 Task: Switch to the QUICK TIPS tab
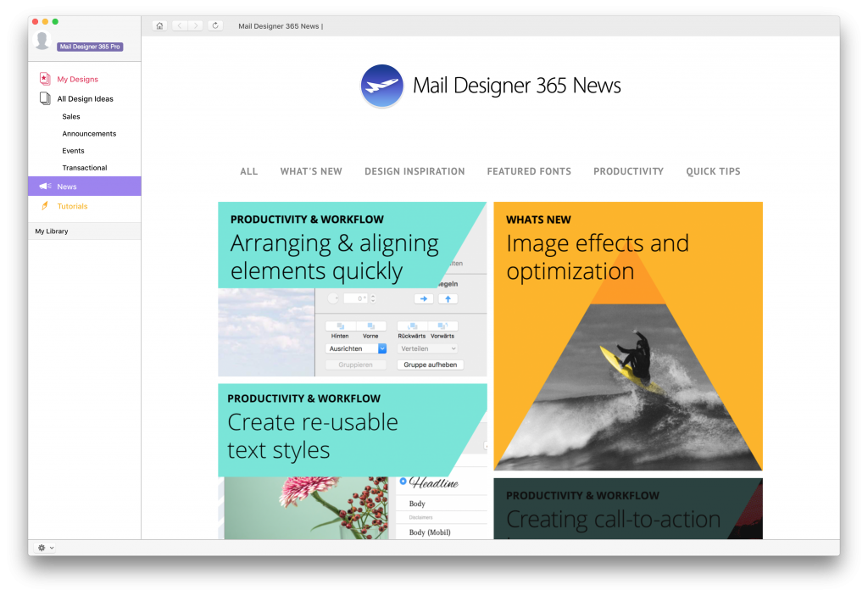(713, 172)
